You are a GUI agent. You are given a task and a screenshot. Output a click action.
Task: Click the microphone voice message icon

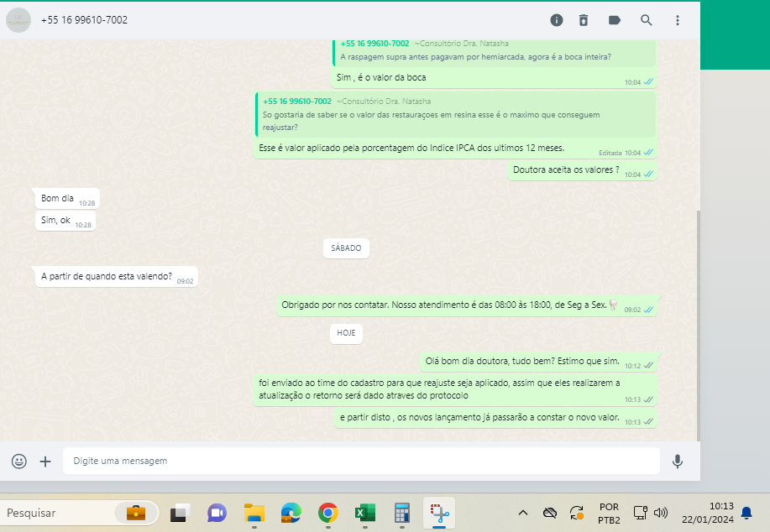678,462
